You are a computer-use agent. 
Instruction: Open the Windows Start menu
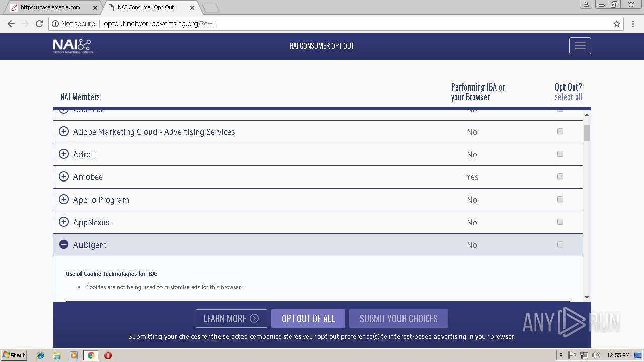14,355
